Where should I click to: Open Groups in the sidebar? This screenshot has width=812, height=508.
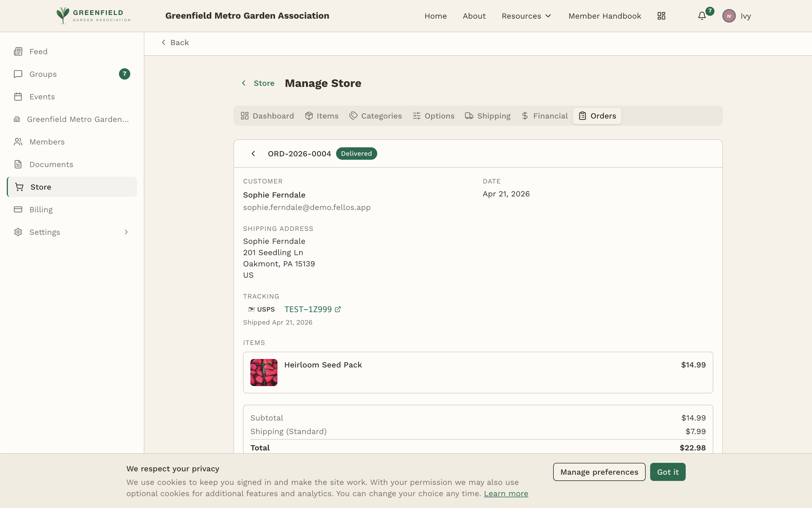click(x=72, y=74)
